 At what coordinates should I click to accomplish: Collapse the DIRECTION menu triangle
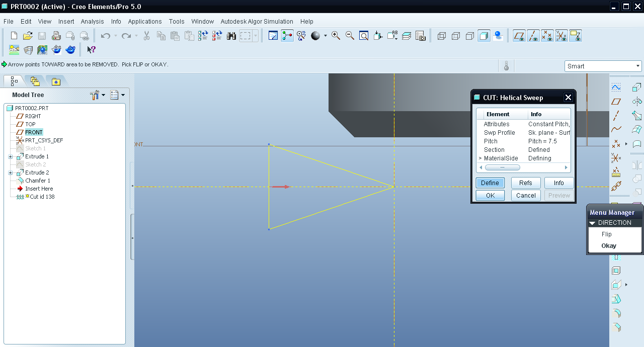[x=593, y=223]
